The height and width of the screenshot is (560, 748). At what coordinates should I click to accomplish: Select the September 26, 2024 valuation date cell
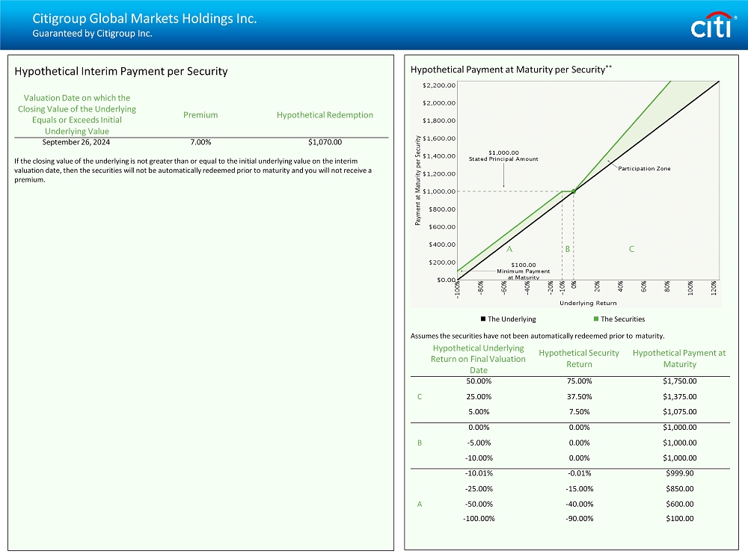76,141
